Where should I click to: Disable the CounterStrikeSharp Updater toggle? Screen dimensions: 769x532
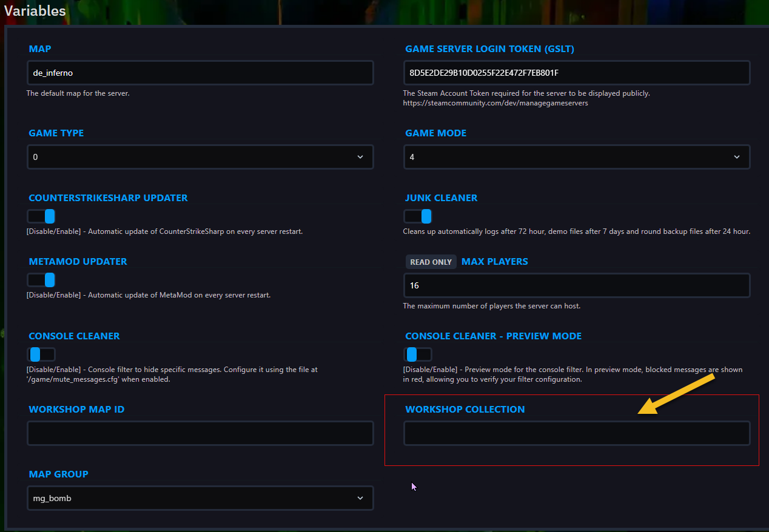coord(41,216)
